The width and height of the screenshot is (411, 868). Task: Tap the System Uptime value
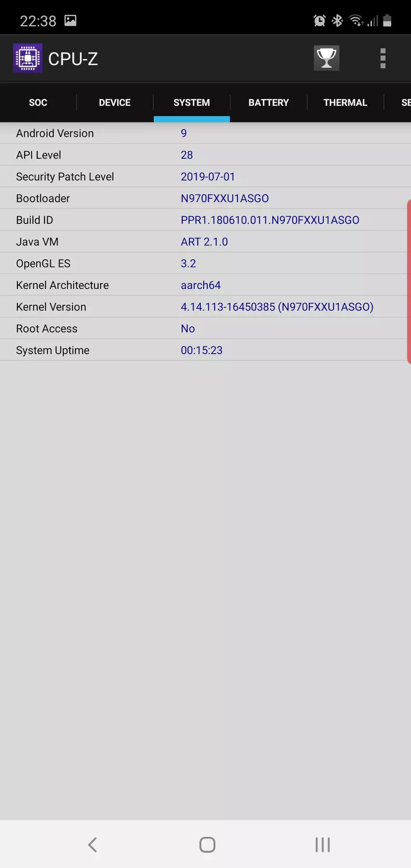pyautogui.click(x=202, y=350)
